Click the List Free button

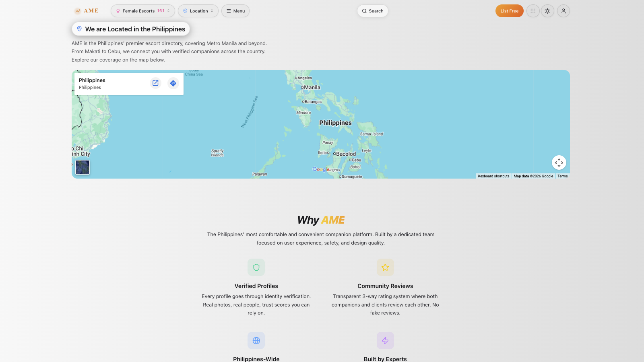[510, 11]
